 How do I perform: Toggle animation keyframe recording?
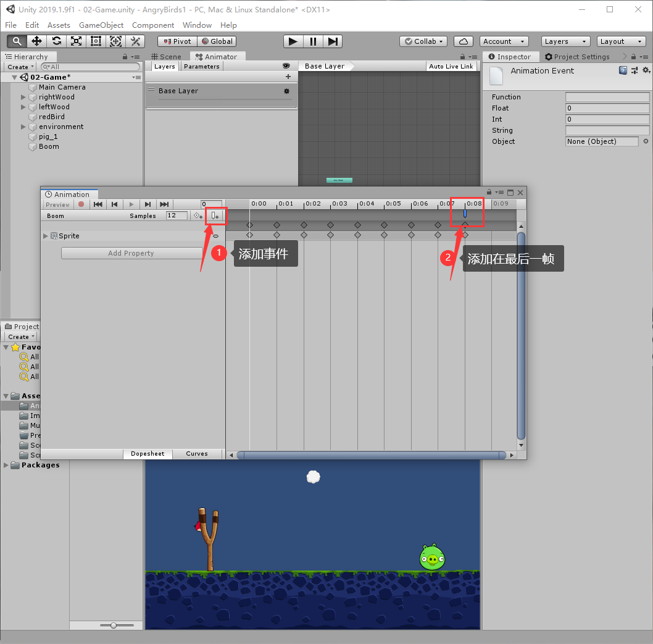tap(81, 204)
